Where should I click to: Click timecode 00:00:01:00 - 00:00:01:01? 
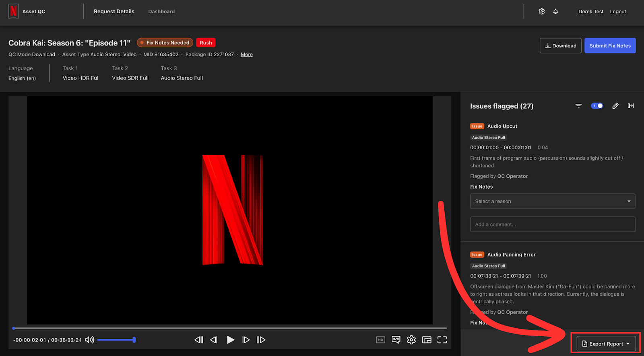tap(501, 148)
